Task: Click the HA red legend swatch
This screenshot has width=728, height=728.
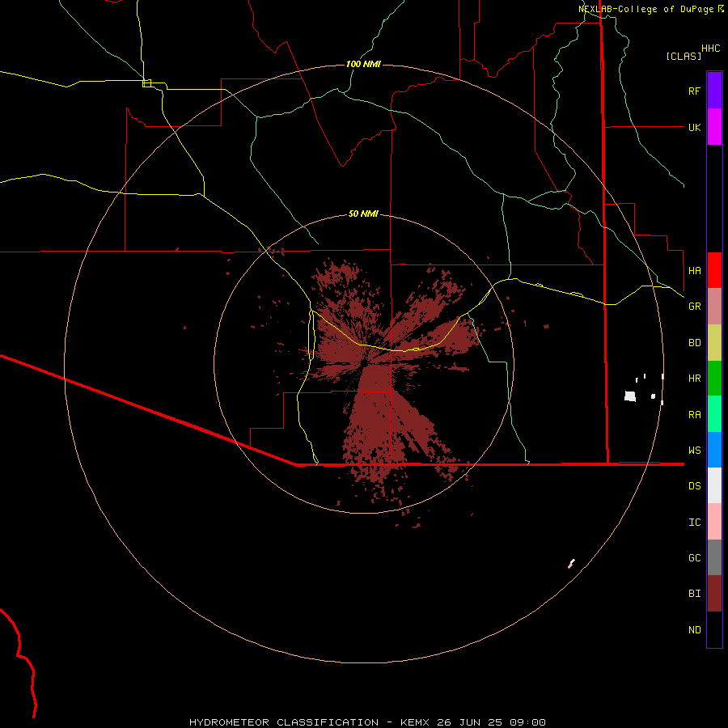Action: 714,270
